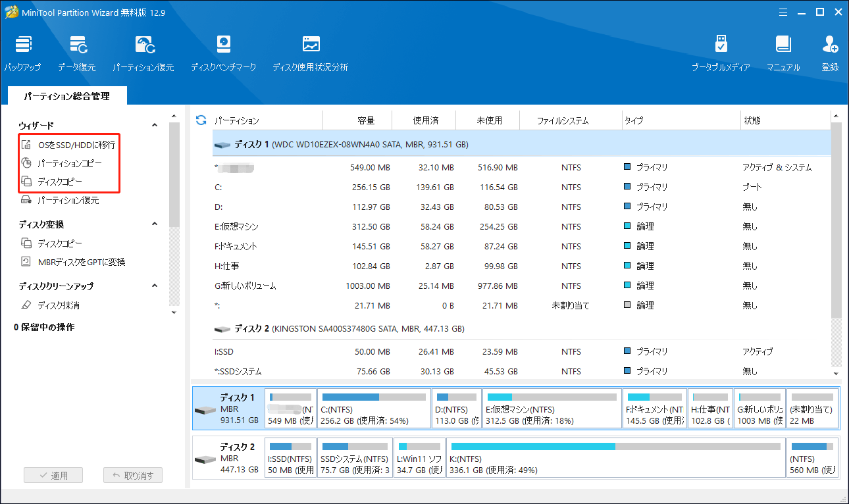Image resolution: width=849 pixels, height=504 pixels.
Task: Click K:(NTFS) 336.1 GB block
Action: point(615,458)
